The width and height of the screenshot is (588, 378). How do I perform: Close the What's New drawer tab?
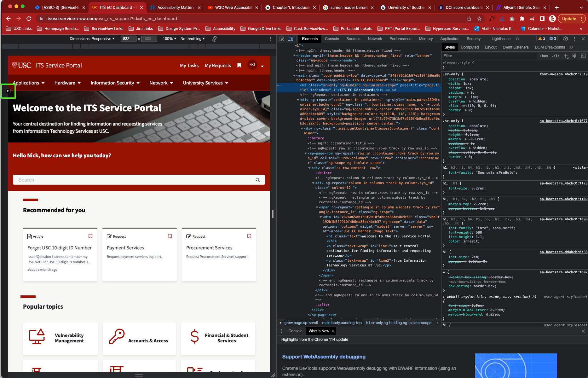333,331
